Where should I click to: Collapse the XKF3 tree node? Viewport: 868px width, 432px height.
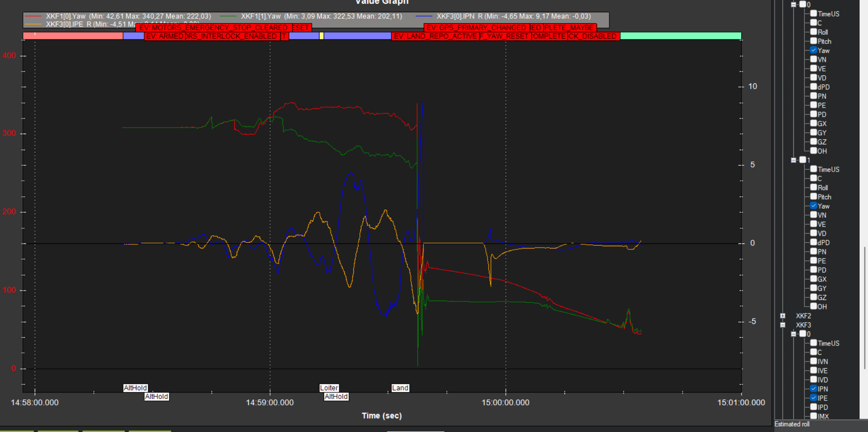point(783,325)
